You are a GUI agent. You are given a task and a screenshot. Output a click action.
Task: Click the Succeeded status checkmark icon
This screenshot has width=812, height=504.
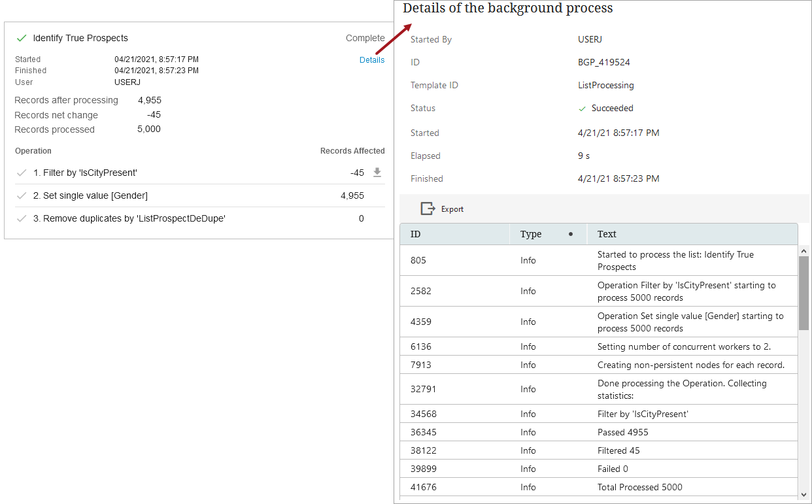(x=583, y=109)
